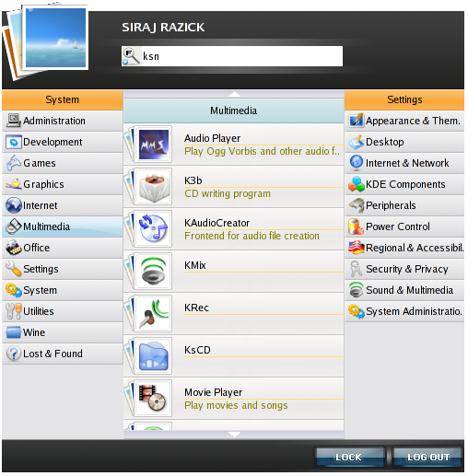Click the KDE Components blocks icon

[357, 184]
